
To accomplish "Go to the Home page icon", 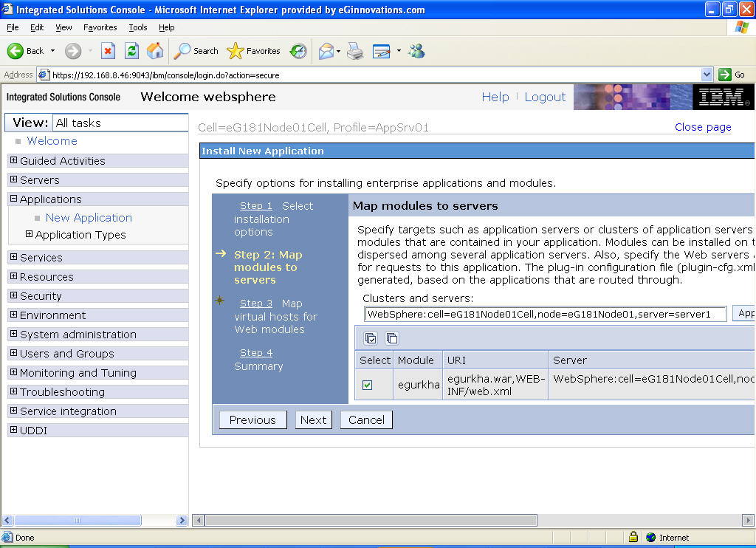I will (x=155, y=51).
